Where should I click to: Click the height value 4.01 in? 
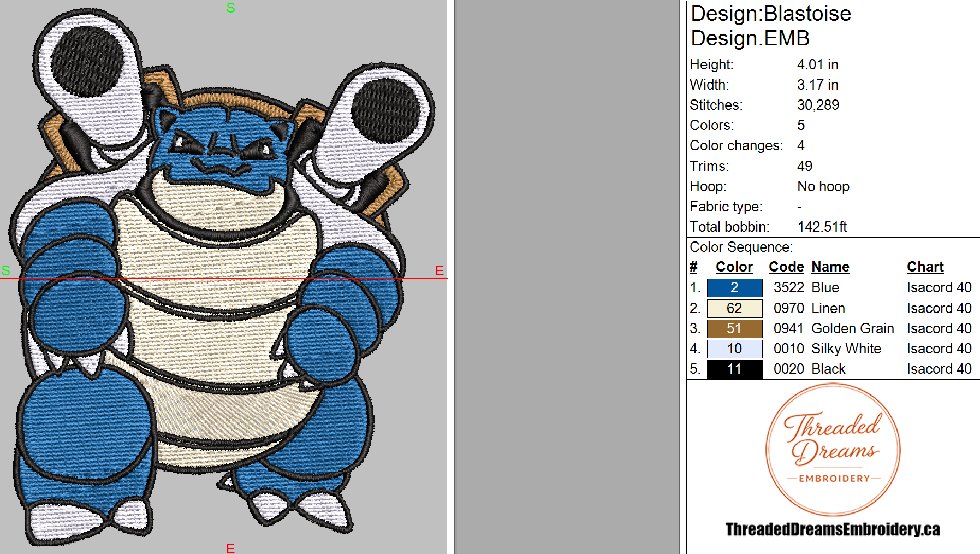tap(817, 64)
